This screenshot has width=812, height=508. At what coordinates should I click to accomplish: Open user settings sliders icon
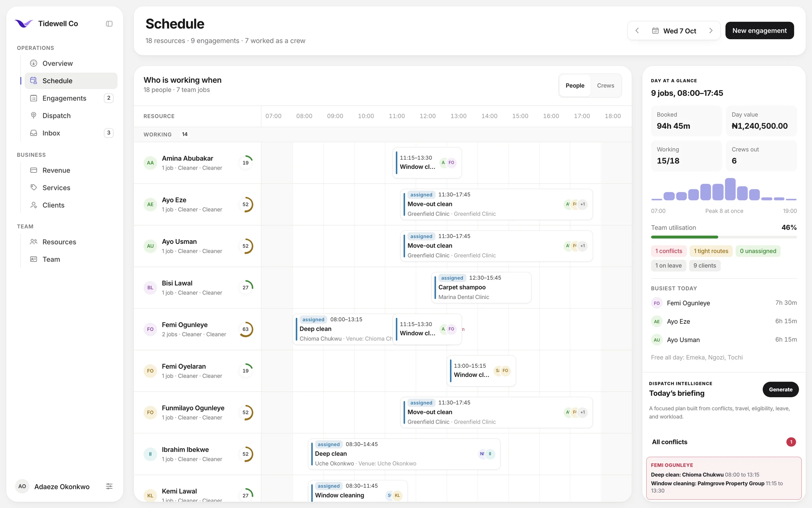[x=109, y=486]
